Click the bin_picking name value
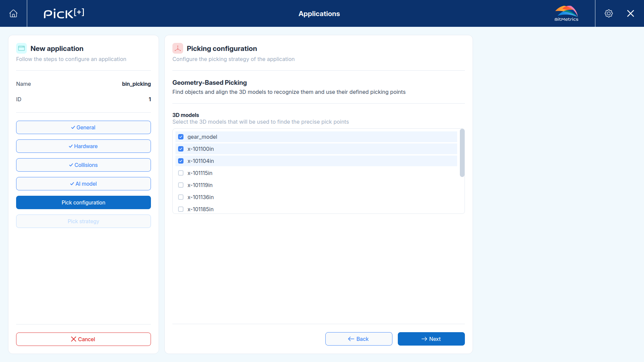Image resolution: width=644 pixels, height=362 pixels. tap(137, 84)
